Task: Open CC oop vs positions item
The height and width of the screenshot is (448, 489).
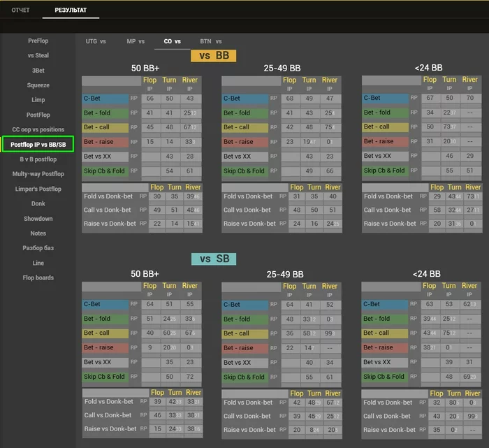Action: 38,129
